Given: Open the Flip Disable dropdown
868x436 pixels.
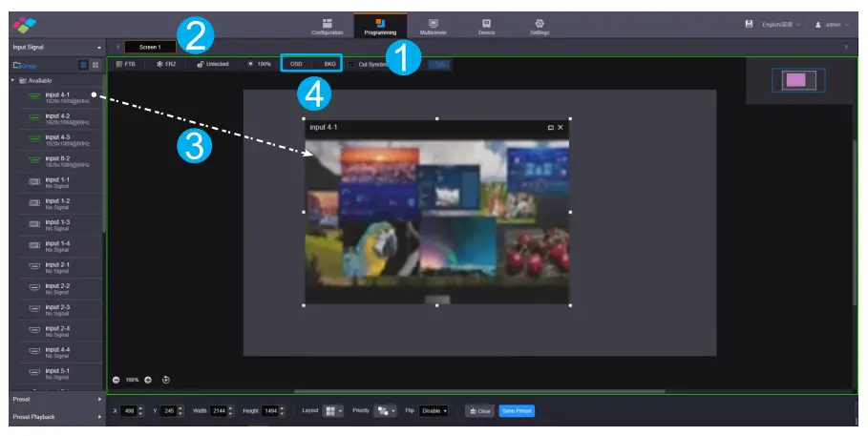Looking at the screenshot, I should [434, 411].
